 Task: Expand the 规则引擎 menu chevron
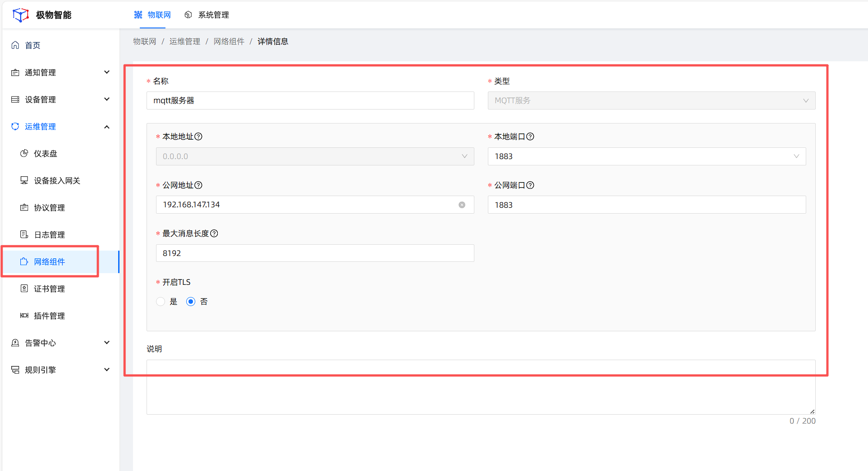(107, 370)
